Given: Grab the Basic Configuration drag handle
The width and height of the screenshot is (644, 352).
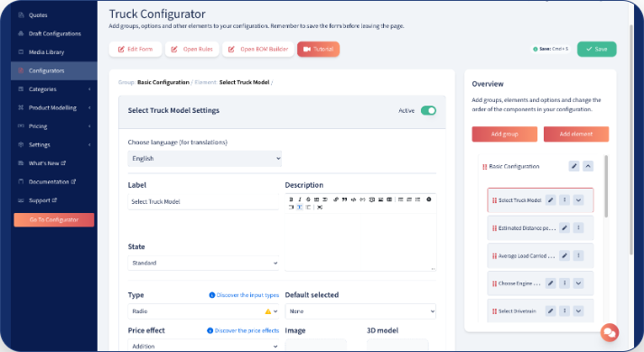Looking at the screenshot, I should click(484, 167).
